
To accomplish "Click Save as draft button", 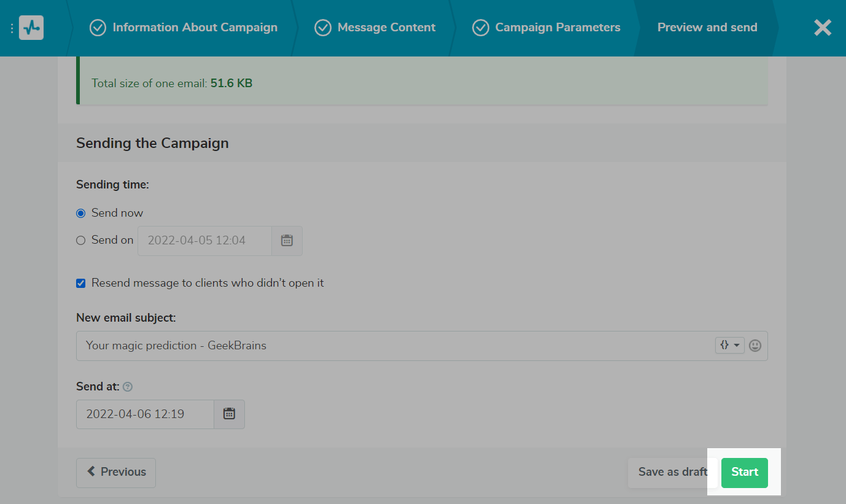I will pos(672,472).
